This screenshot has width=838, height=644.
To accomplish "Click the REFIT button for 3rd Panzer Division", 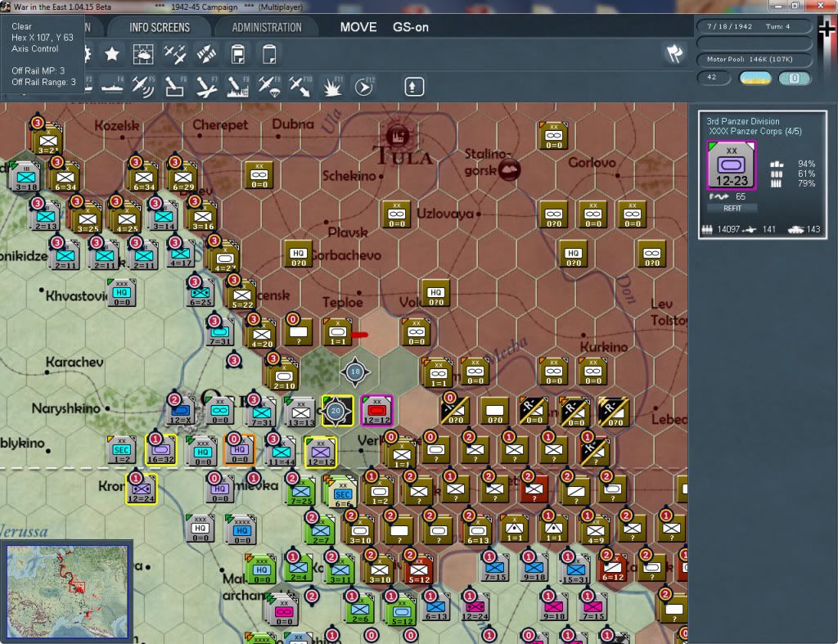I will [732, 208].
